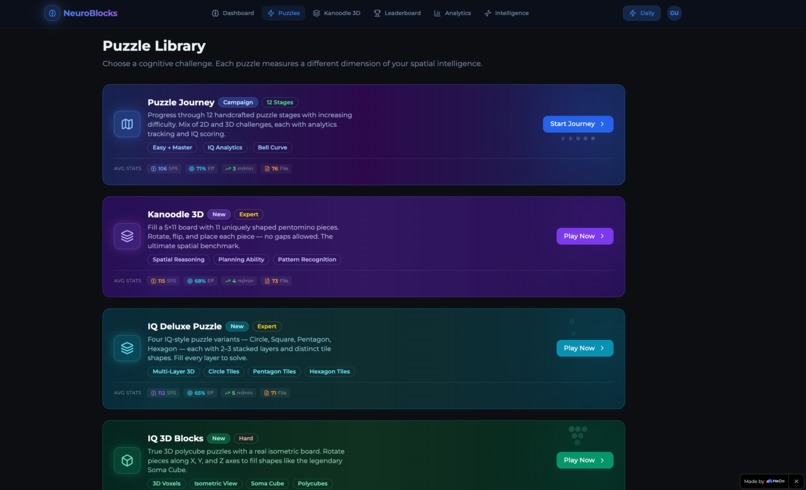Click the IQ Analytics tag
806x490 pixels.
click(x=225, y=148)
